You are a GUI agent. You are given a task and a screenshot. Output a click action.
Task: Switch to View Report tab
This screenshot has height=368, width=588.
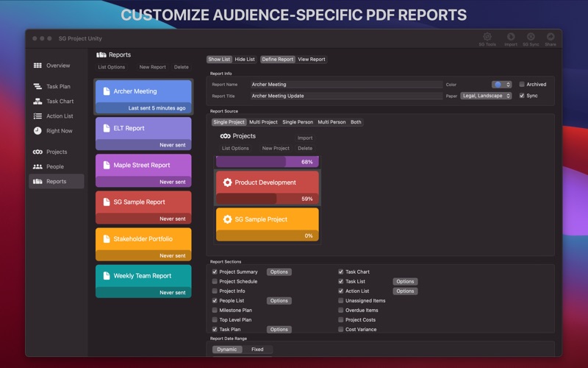pyautogui.click(x=312, y=60)
